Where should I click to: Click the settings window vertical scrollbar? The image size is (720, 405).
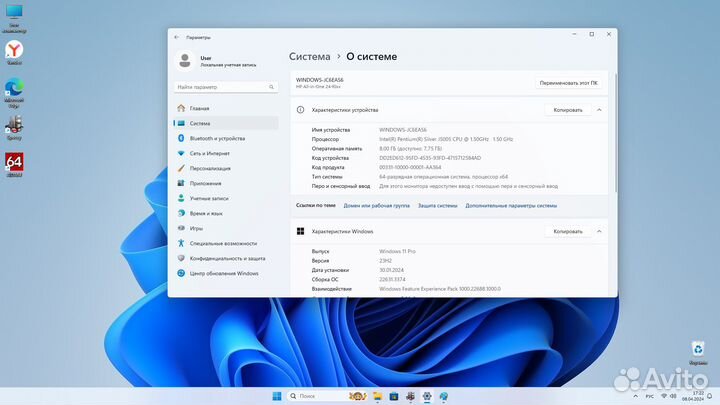615,133
